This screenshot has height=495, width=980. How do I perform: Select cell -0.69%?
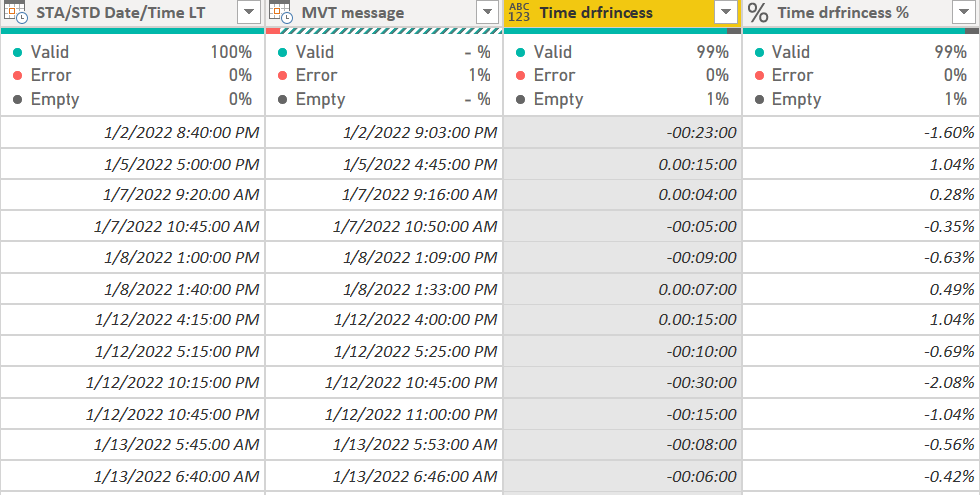(861, 351)
